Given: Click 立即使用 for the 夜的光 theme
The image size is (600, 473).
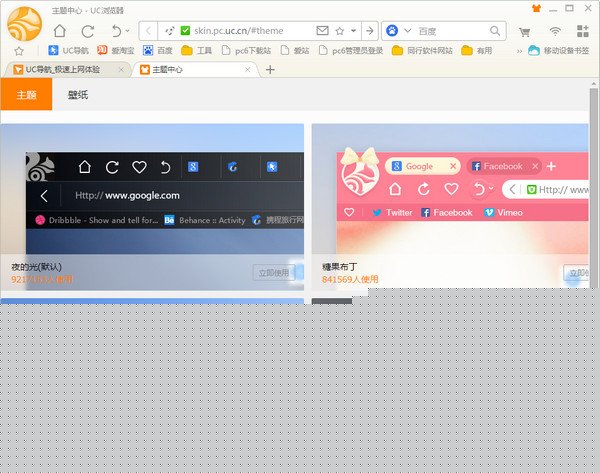Looking at the screenshot, I should tap(273, 272).
